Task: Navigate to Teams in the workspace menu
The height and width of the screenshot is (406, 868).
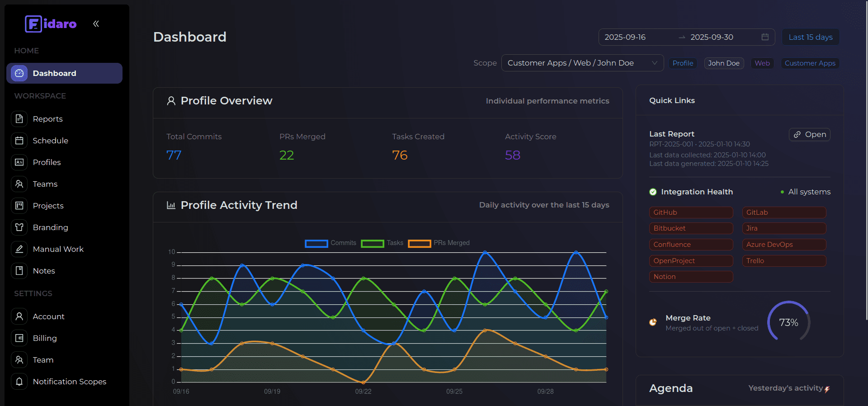Action: [45, 184]
